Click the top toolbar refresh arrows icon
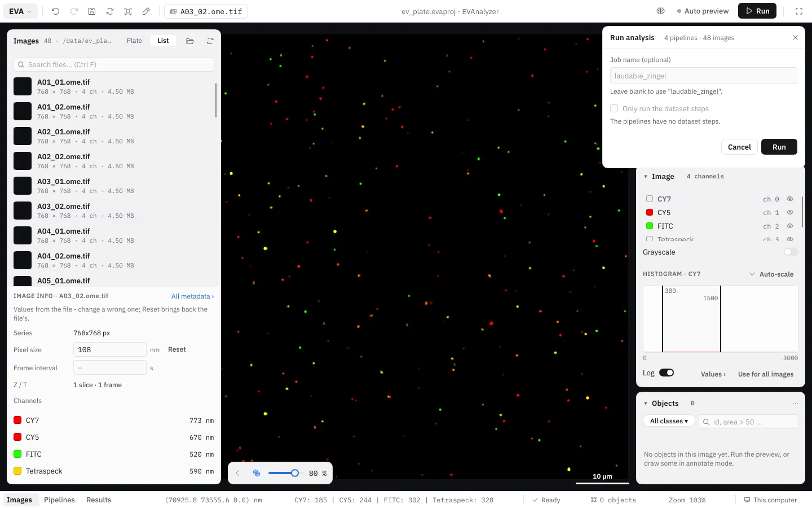This screenshot has height=508, width=812. [110, 11]
